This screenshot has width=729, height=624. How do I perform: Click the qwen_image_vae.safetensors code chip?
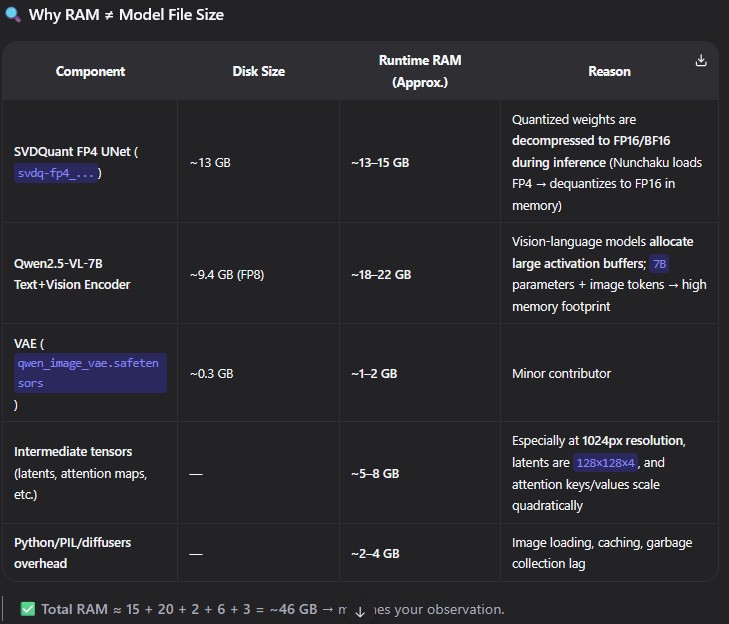click(90, 373)
